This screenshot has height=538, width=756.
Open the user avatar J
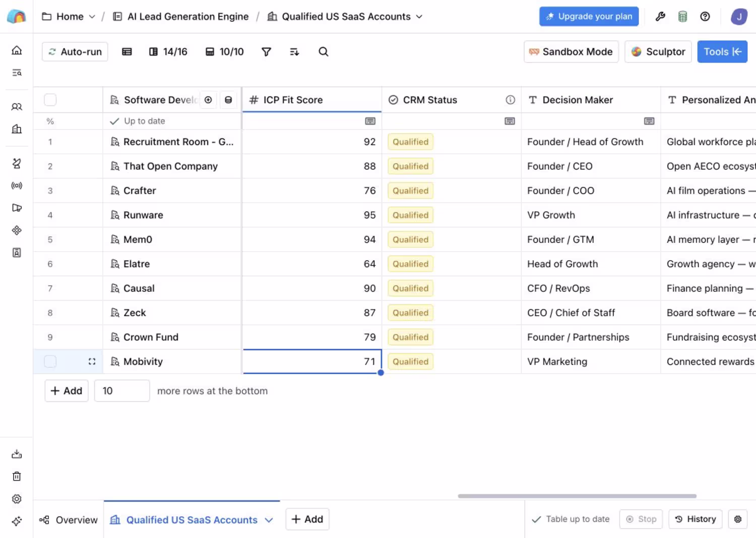click(739, 17)
